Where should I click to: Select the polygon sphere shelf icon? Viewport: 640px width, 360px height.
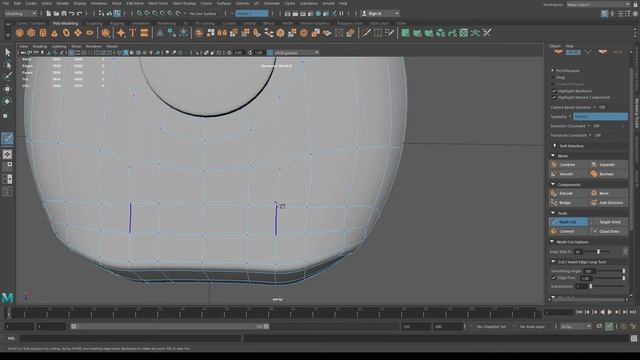click(20, 33)
